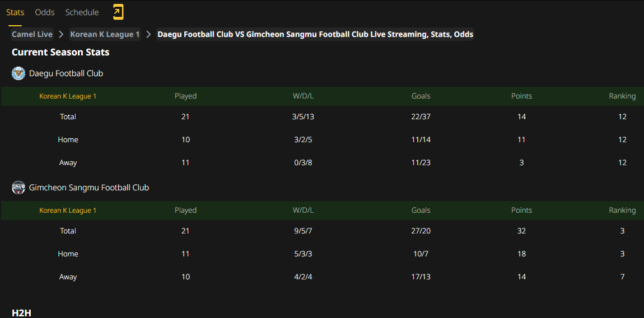
Task: Switch to the Stats tab
Action: 15,12
